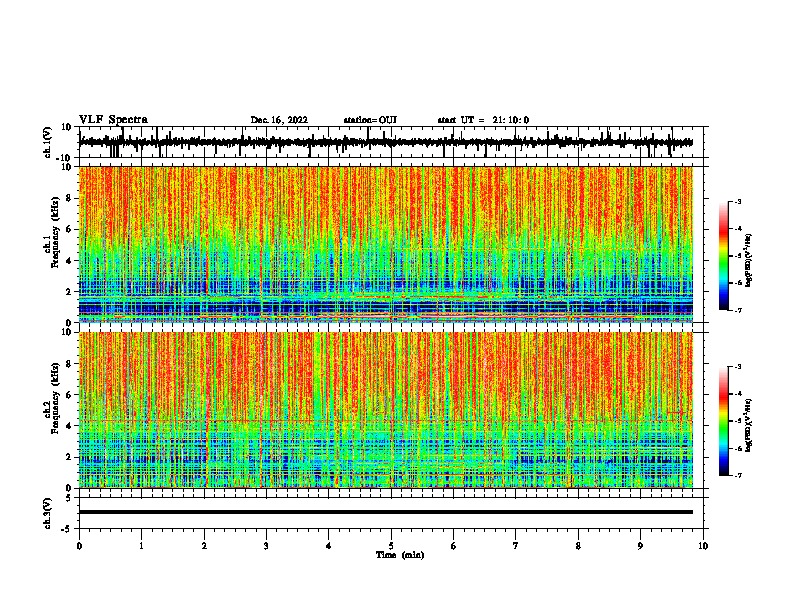Click inside the ch.1 frequency spectrogram panel
792x612 pixels.
(386, 244)
